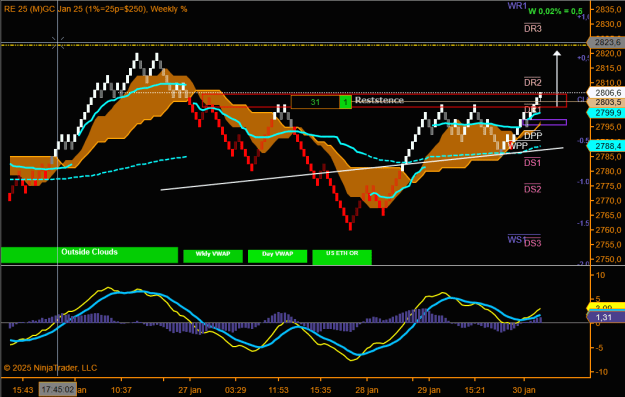625x397 pixels.
Task: Click the yellow oscillator value marker
Action: pos(606,307)
